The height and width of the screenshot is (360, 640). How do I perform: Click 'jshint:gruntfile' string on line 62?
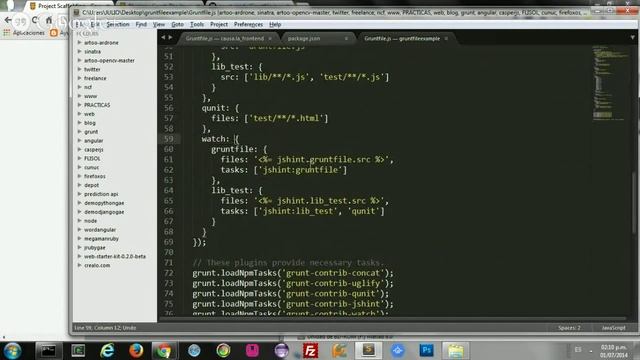300,170
